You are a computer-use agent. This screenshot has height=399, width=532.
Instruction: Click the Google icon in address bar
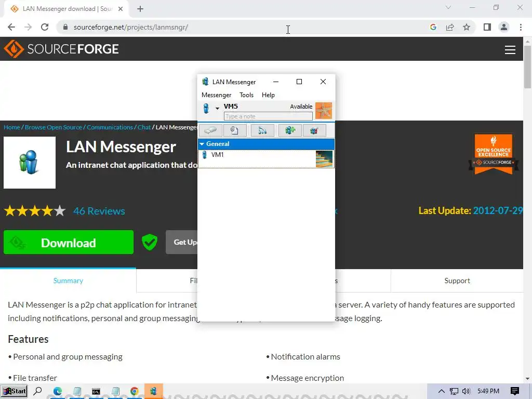433,27
